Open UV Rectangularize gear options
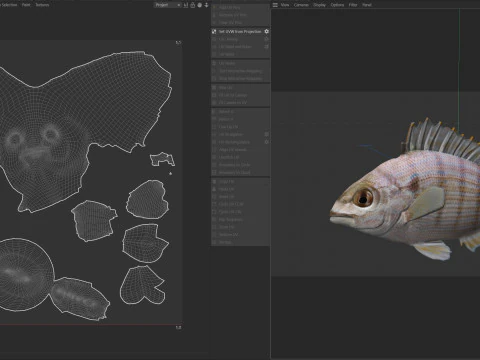The height and width of the screenshot is (360, 480). point(266,142)
